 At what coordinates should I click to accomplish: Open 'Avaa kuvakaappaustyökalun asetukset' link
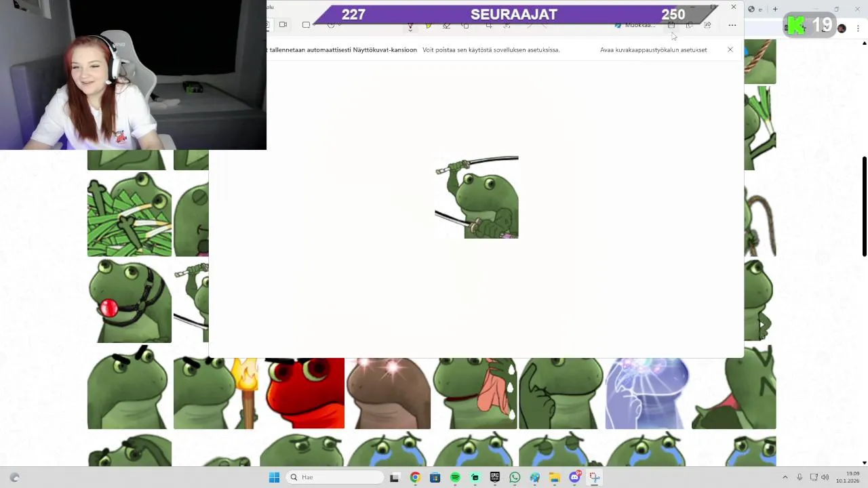[653, 49]
